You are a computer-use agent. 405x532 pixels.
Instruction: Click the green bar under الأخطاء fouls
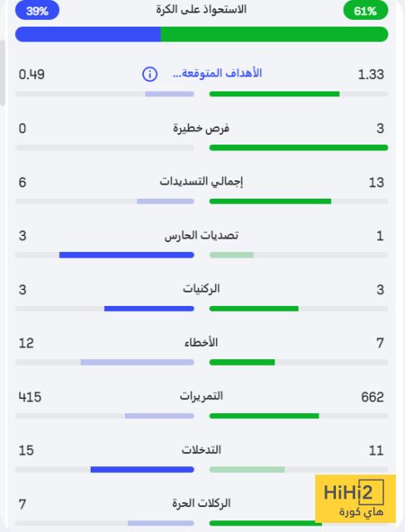(x=242, y=362)
